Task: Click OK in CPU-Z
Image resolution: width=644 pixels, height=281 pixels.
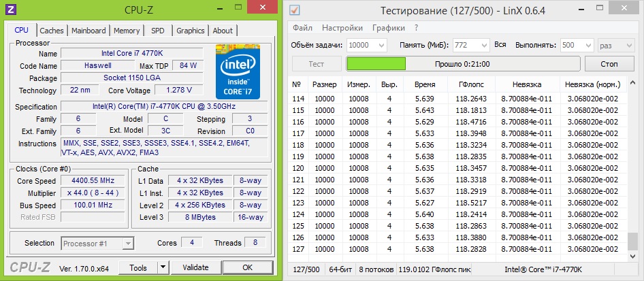Action: (248, 268)
